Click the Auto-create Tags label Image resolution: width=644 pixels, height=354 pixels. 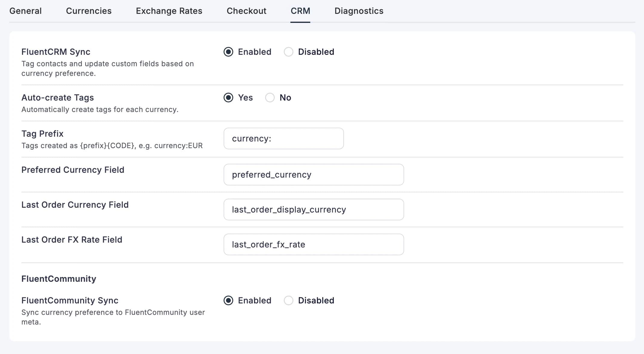coord(57,97)
